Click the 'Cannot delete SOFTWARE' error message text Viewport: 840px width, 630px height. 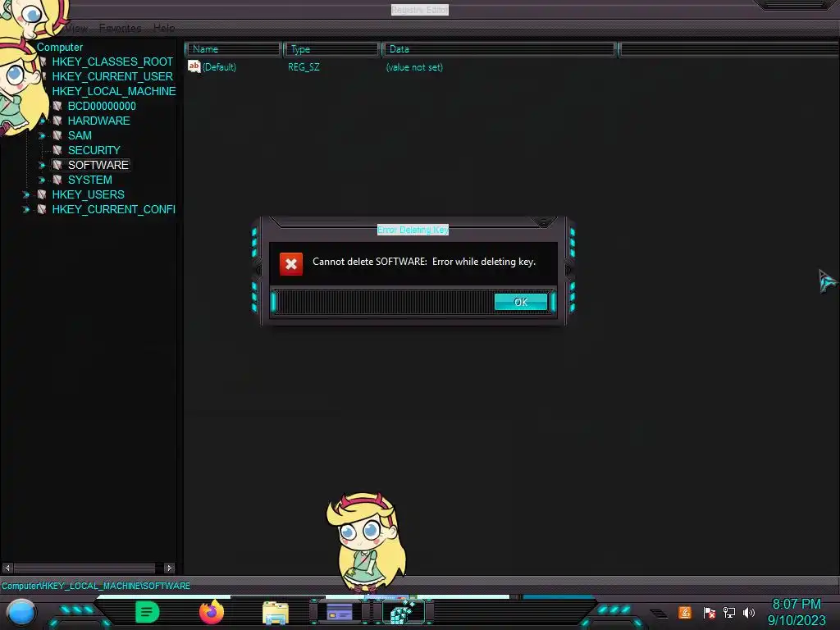[x=424, y=262]
